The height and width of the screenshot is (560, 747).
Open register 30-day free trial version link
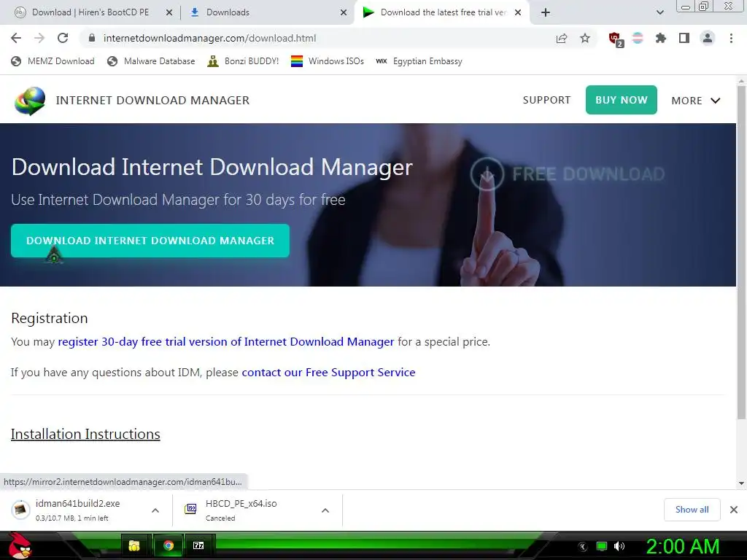click(226, 341)
